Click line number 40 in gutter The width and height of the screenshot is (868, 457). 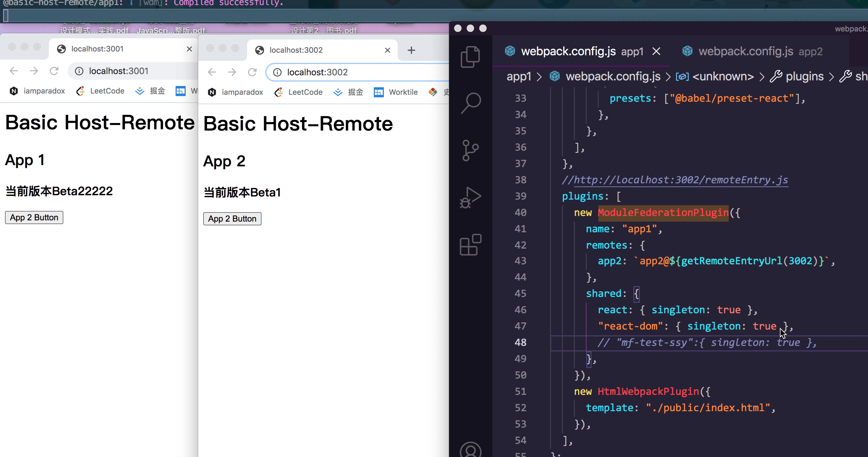(520, 212)
